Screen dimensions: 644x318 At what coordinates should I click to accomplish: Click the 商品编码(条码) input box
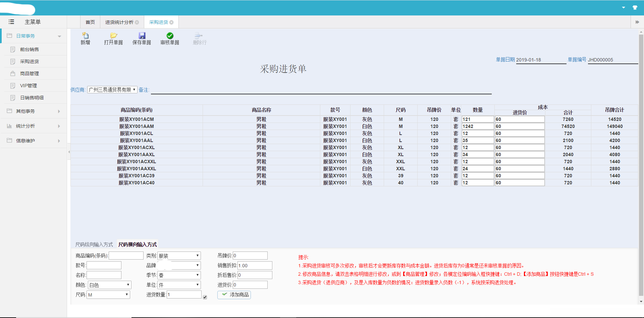click(x=126, y=256)
